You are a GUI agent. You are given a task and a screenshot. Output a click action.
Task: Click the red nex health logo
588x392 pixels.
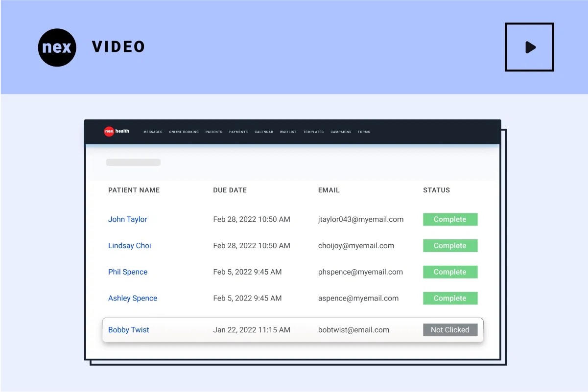(x=109, y=131)
